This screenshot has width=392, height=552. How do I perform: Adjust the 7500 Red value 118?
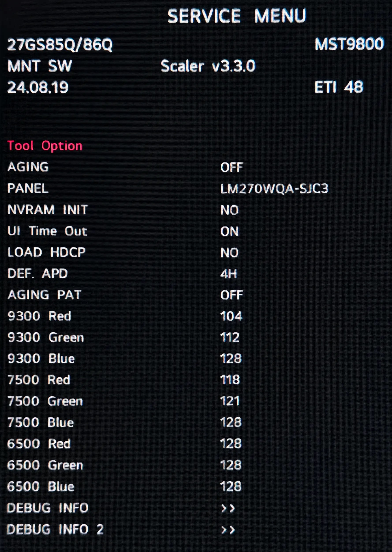[230, 380]
